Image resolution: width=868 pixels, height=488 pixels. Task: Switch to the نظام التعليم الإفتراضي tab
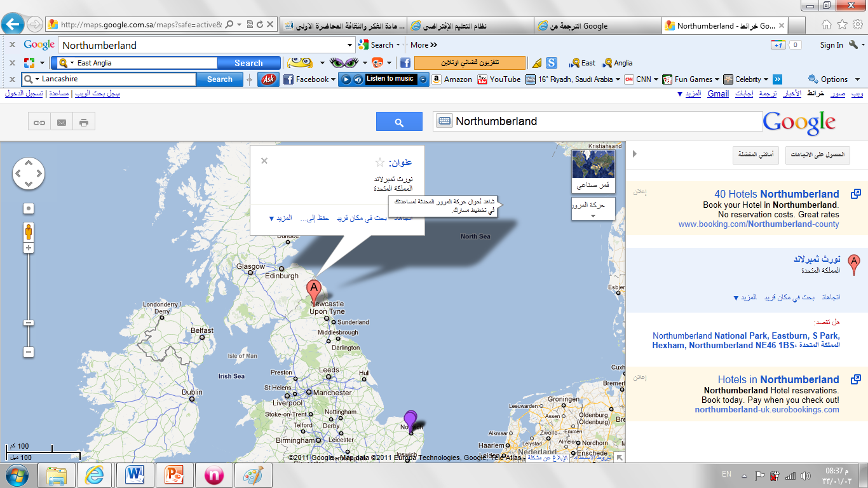470,25
